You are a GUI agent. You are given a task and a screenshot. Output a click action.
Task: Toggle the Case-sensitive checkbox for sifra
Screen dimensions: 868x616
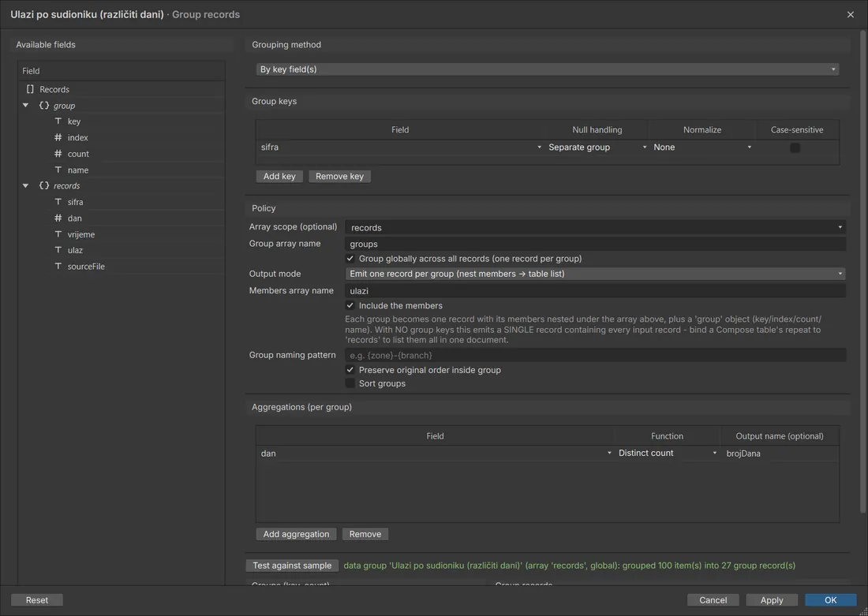pyautogui.click(x=795, y=147)
